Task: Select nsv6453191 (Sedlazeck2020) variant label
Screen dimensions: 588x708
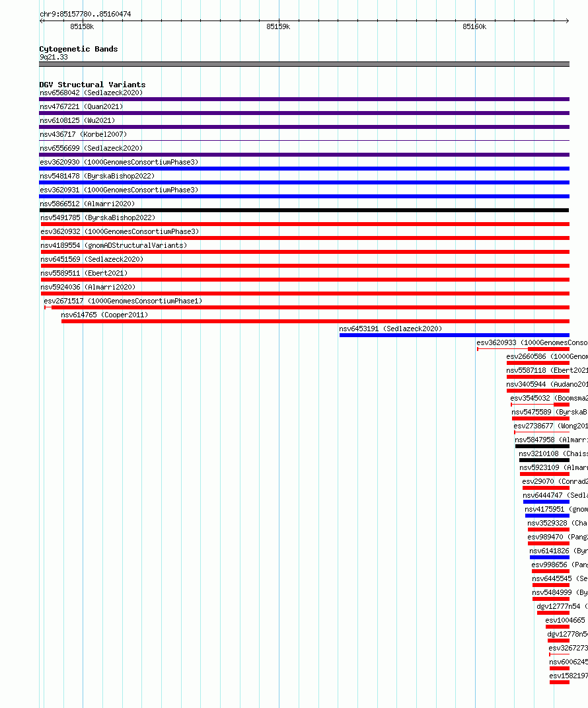Action: (391, 329)
